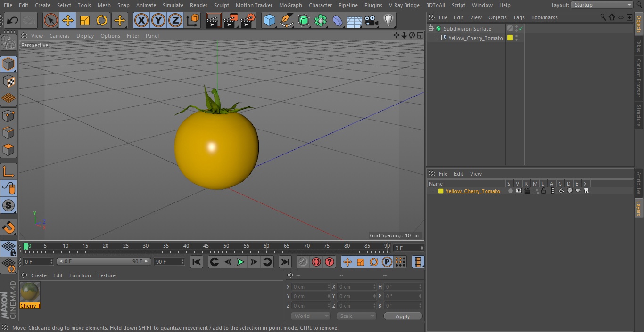The height and width of the screenshot is (332, 644).
Task: Activate the Move tool
Action: [x=68, y=21]
